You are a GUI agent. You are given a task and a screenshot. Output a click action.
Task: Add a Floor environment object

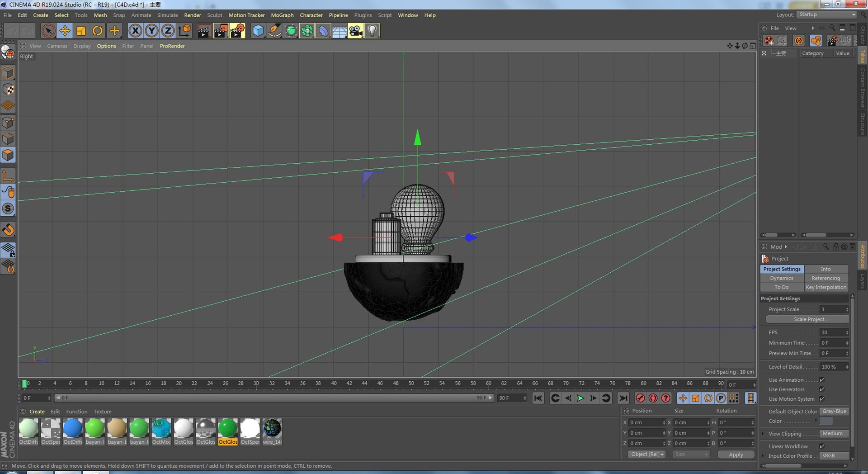tap(340, 31)
